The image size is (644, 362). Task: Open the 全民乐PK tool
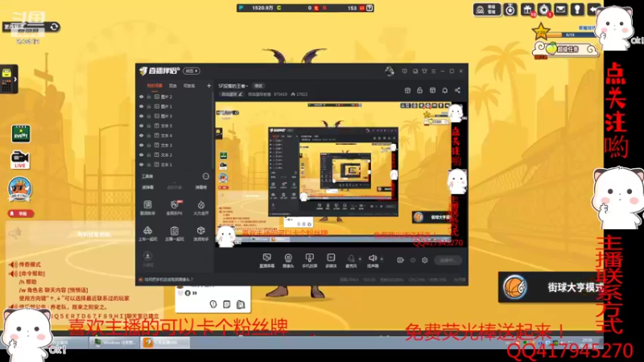click(x=175, y=208)
